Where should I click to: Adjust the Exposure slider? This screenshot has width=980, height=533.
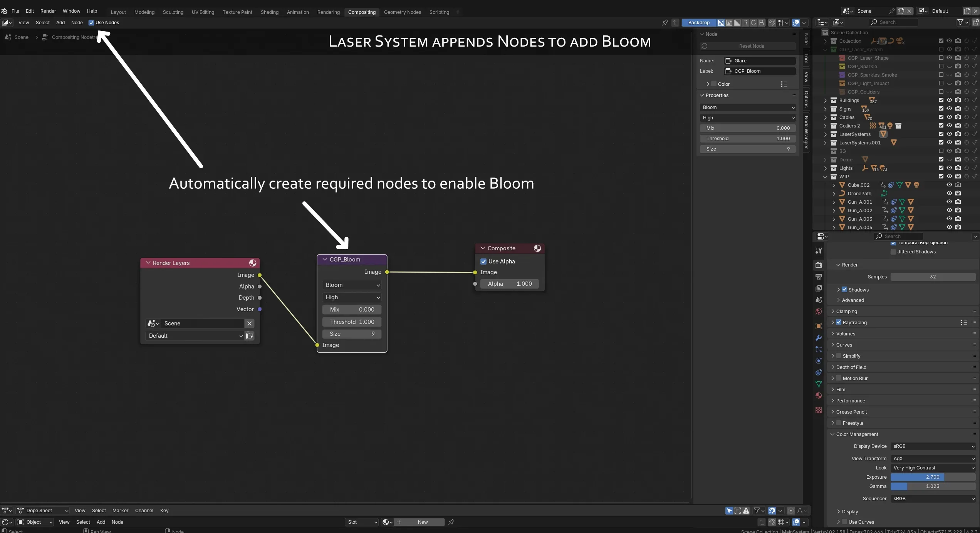point(933,477)
